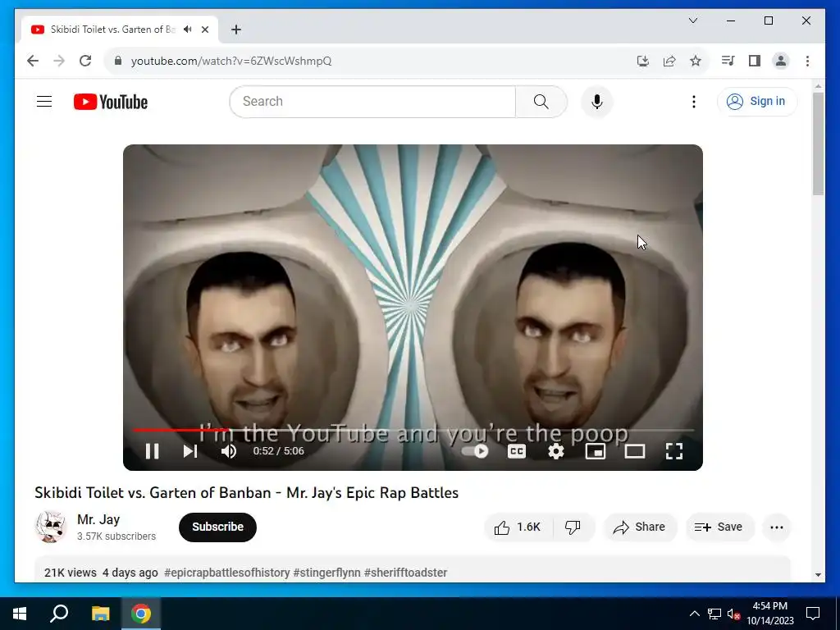Open the #stingerflynn hashtag

click(x=326, y=572)
